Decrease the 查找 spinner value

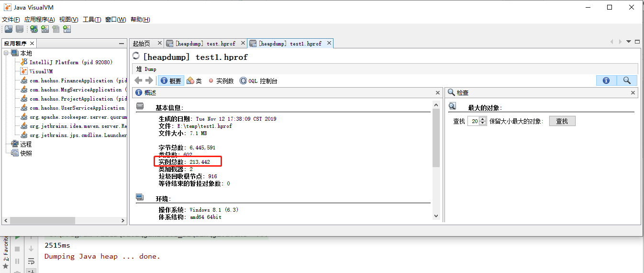[x=483, y=124]
